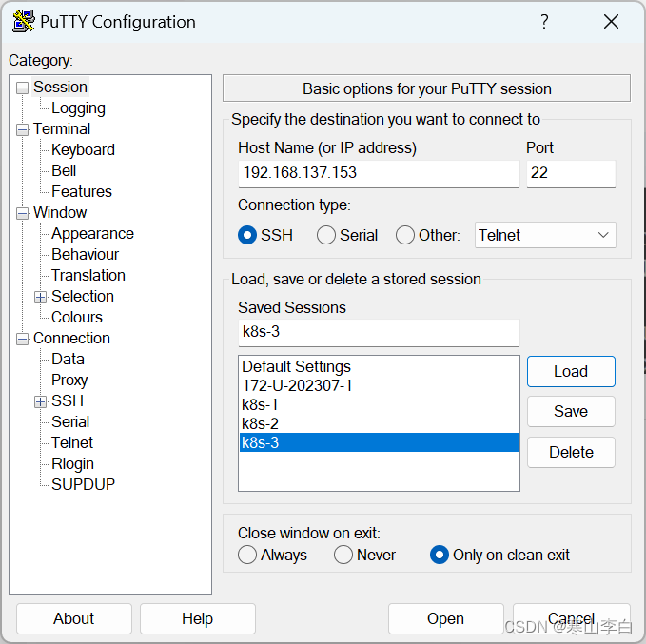Image resolution: width=646 pixels, height=644 pixels.
Task: Open the Bell category
Action: [64, 170]
